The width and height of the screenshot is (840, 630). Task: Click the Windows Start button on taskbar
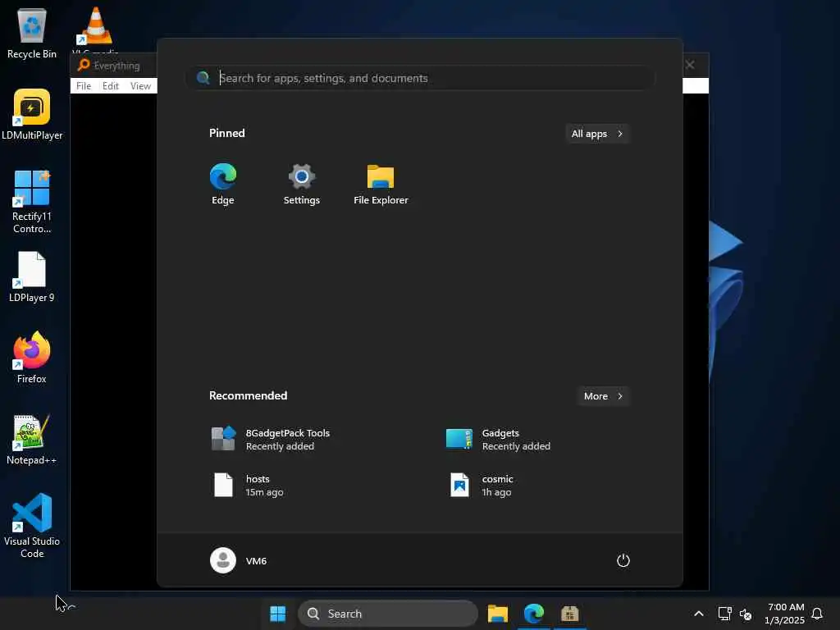pos(277,614)
